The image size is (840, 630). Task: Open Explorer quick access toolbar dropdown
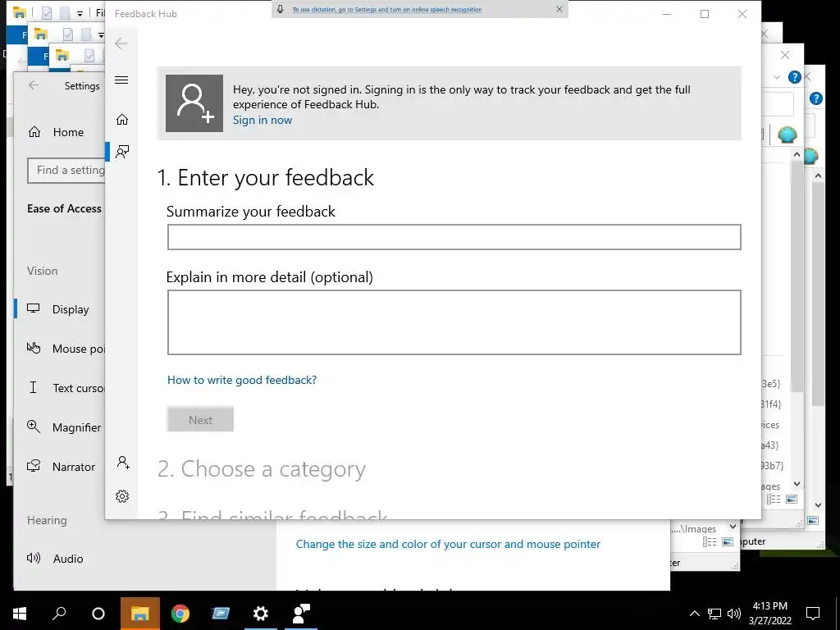tap(80, 13)
